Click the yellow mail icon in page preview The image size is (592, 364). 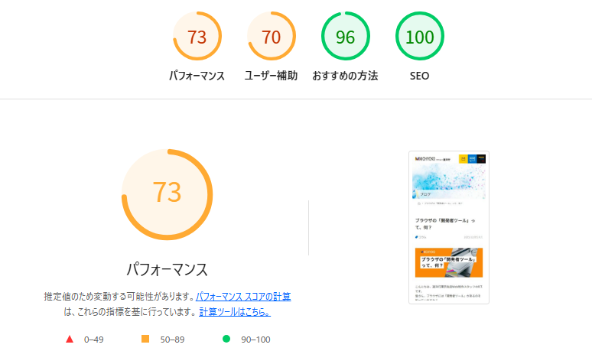[x=463, y=159]
